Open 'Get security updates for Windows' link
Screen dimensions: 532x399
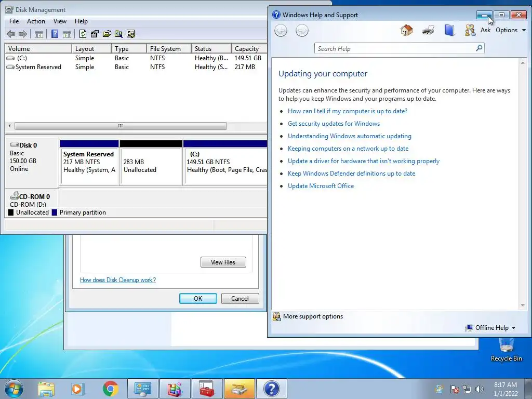coord(334,124)
